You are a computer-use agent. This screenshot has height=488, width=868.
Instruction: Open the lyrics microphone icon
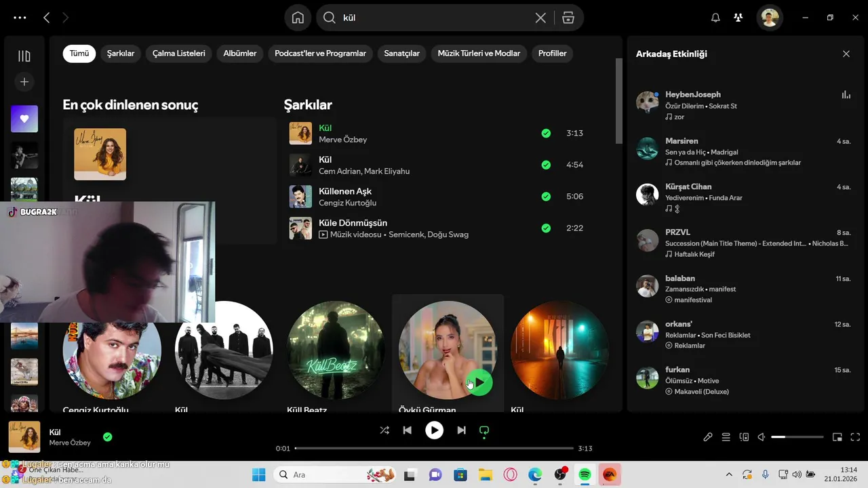coord(708,437)
